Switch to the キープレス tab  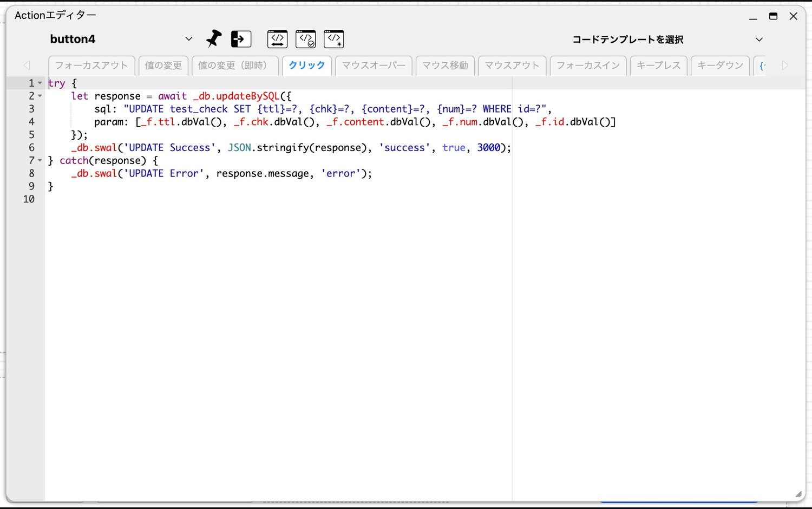click(x=659, y=66)
